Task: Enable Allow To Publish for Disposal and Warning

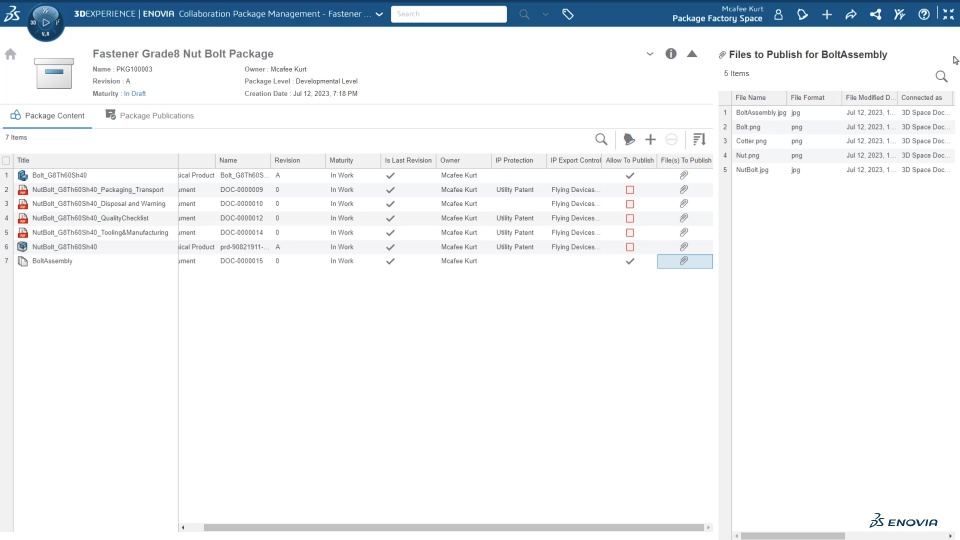Action: click(630, 204)
